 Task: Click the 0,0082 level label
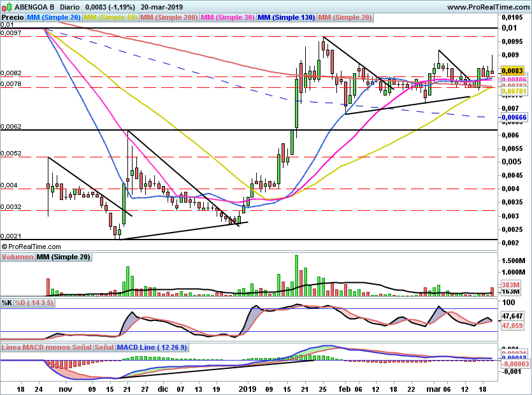[x=11, y=73]
